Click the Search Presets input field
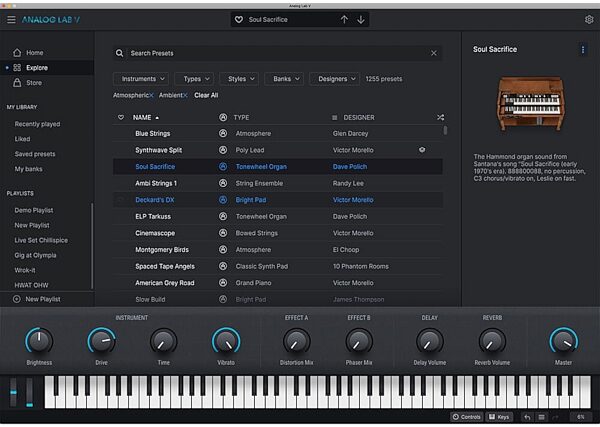 point(277,53)
